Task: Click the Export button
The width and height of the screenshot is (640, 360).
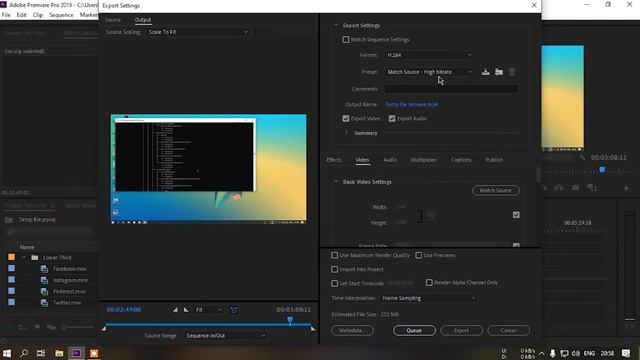Action: pos(461,331)
